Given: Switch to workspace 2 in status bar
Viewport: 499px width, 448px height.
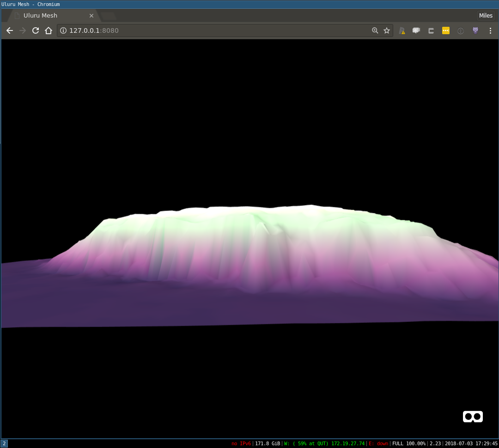Looking at the screenshot, I should coord(4,443).
